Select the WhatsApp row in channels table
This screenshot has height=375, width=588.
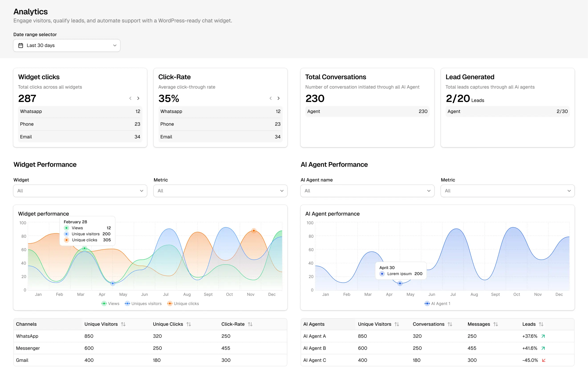[x=150, y=336]
